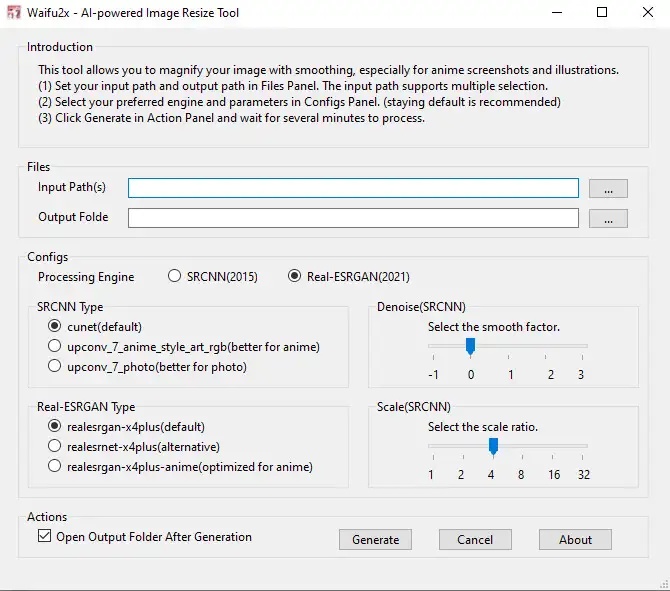Choose cunet(default) SRCNN type
670x591 pixels.
(56, 327)
